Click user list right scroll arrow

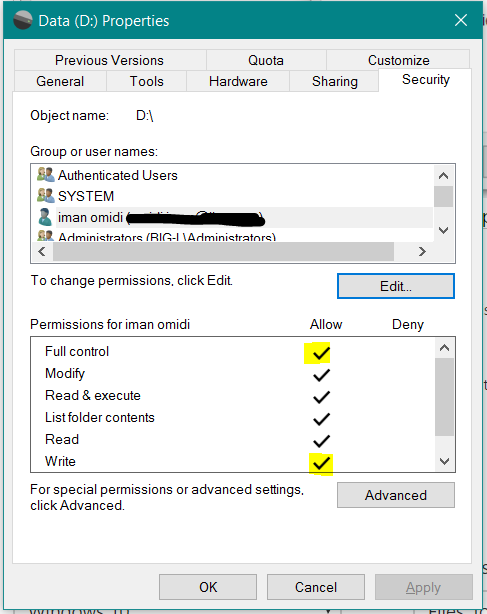[x=422, y=251]
